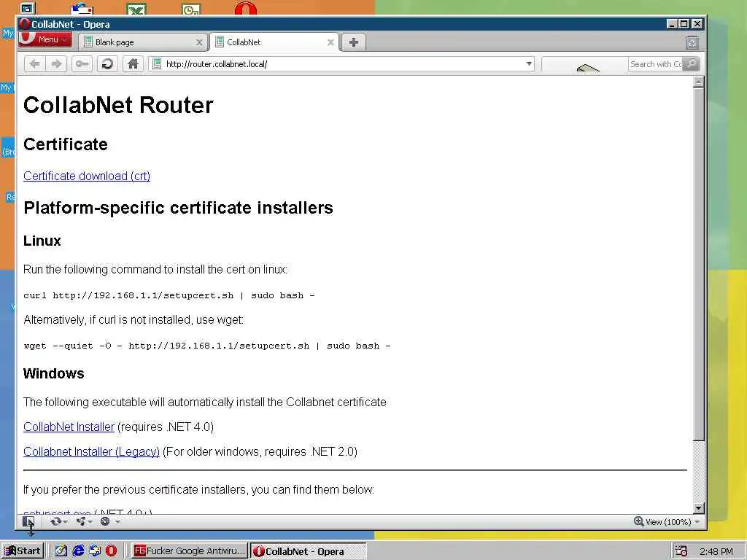
Task: Expand the View zoom dropdown arrow
Action: [697, 522]
